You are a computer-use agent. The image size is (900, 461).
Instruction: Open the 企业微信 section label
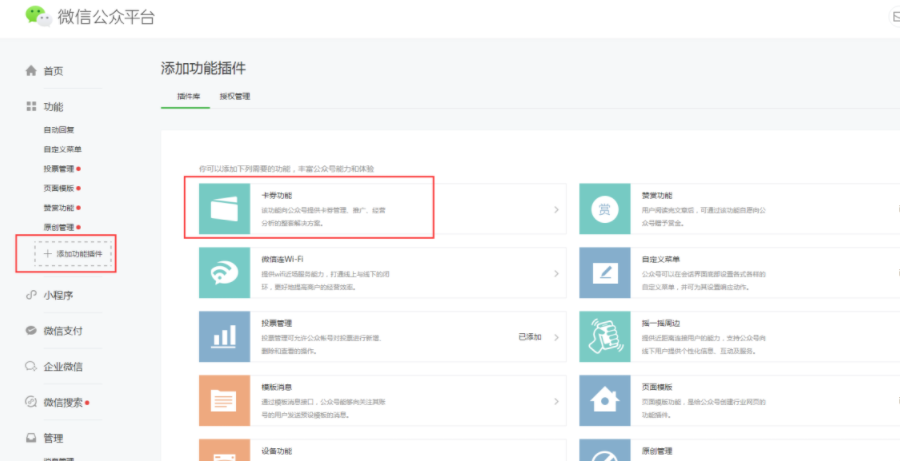click(63, 367)
